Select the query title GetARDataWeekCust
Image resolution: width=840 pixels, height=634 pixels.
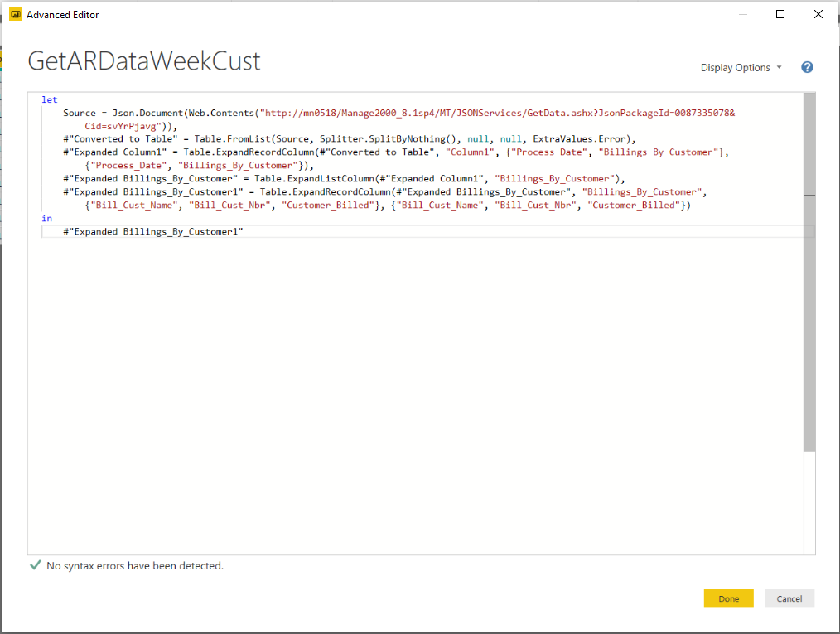coord(145,60)
